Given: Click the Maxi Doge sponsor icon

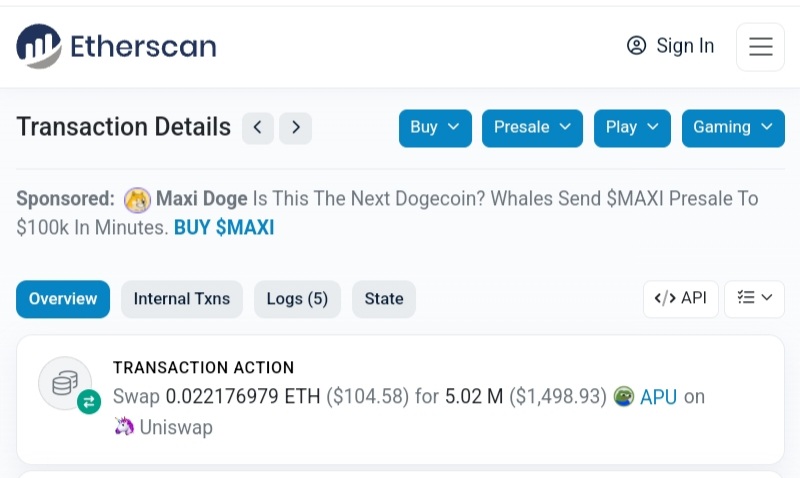Looking at the screenshot, I should coord(137,200).
